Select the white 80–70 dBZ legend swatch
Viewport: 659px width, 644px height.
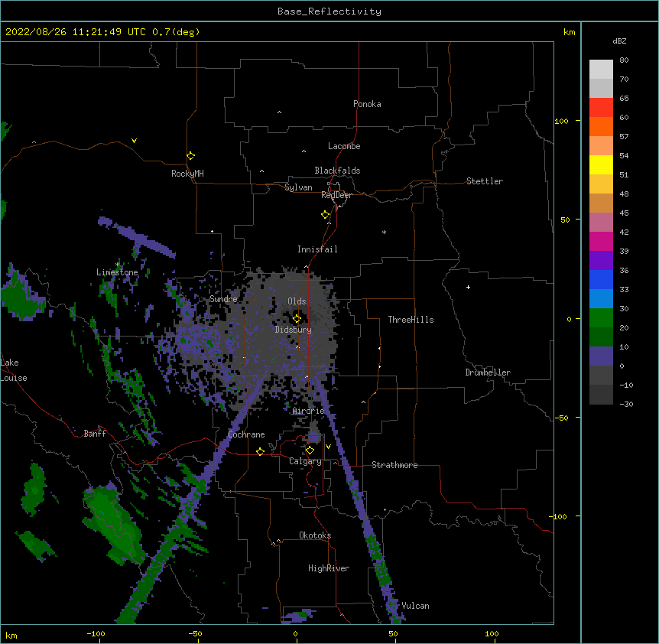point(601,70)
